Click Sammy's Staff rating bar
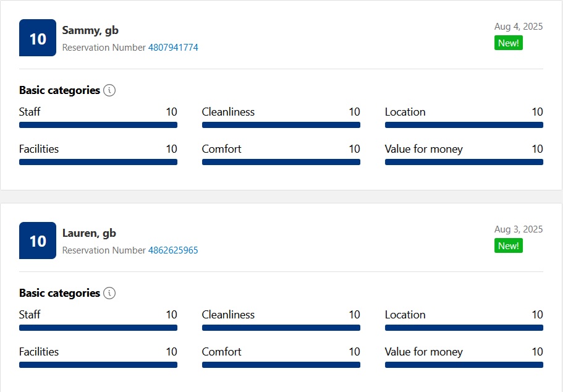 pos(98,125)
